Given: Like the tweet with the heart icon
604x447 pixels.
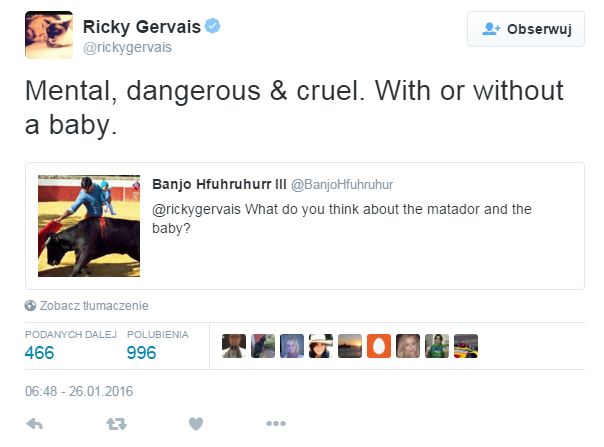Looking at the screenshot, I should point(196,425).
